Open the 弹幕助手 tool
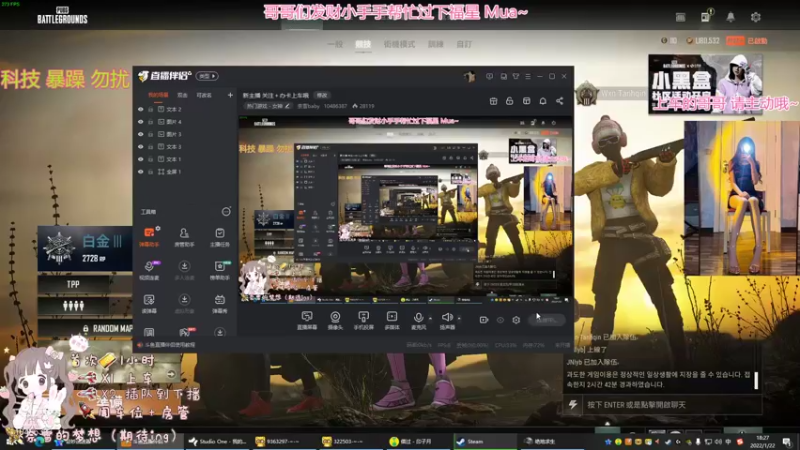This screenshot has width=800, height=450. tap(149, 237)
